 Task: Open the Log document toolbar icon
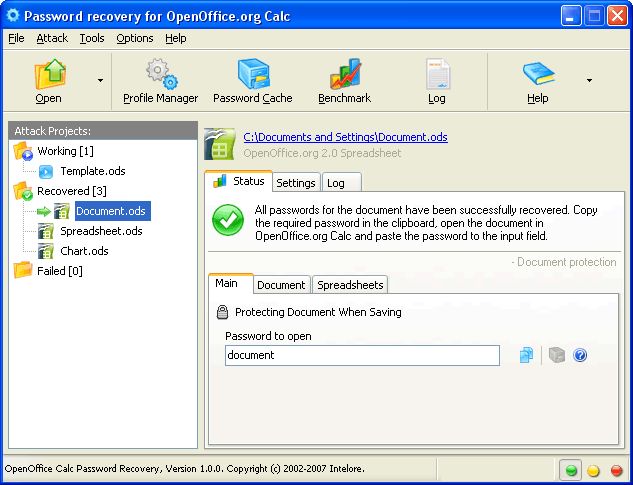437,74
